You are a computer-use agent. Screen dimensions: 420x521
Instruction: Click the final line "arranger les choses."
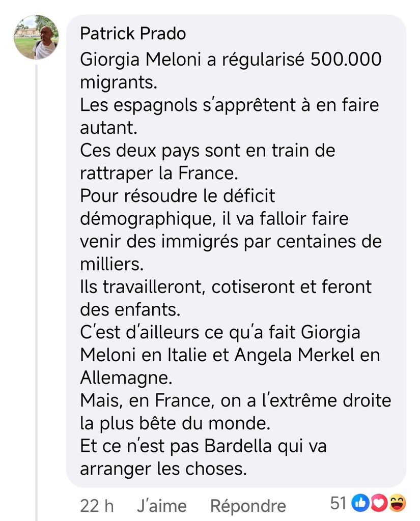(163, 469)
